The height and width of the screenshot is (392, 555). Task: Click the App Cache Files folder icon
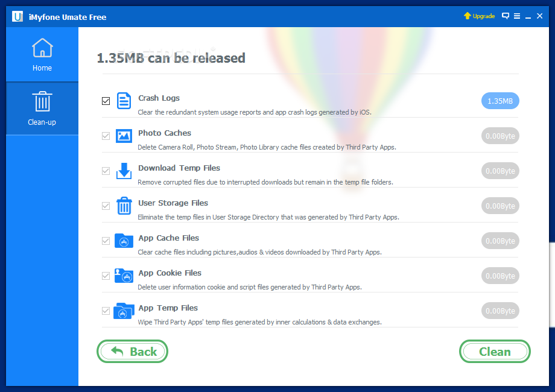[x=124, y=241]
